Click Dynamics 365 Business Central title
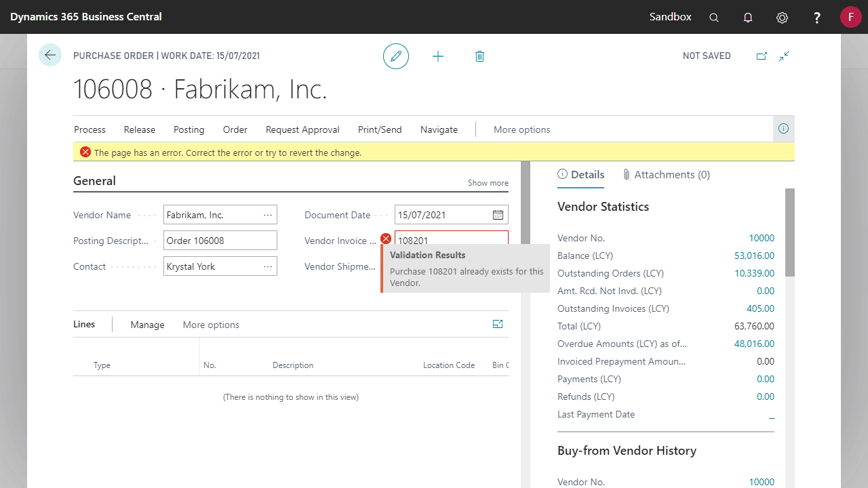Viewport: 868px width, 488px height. pyautogui.click(x=86, y=17)
